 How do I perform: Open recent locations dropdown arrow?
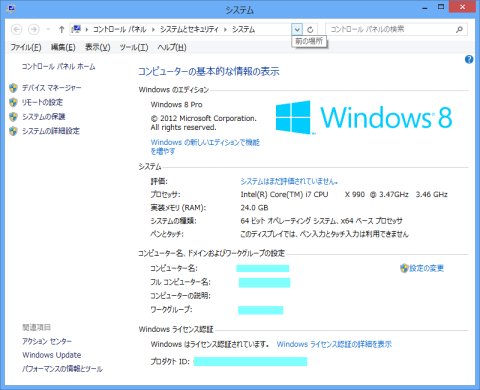click(48, 30)
